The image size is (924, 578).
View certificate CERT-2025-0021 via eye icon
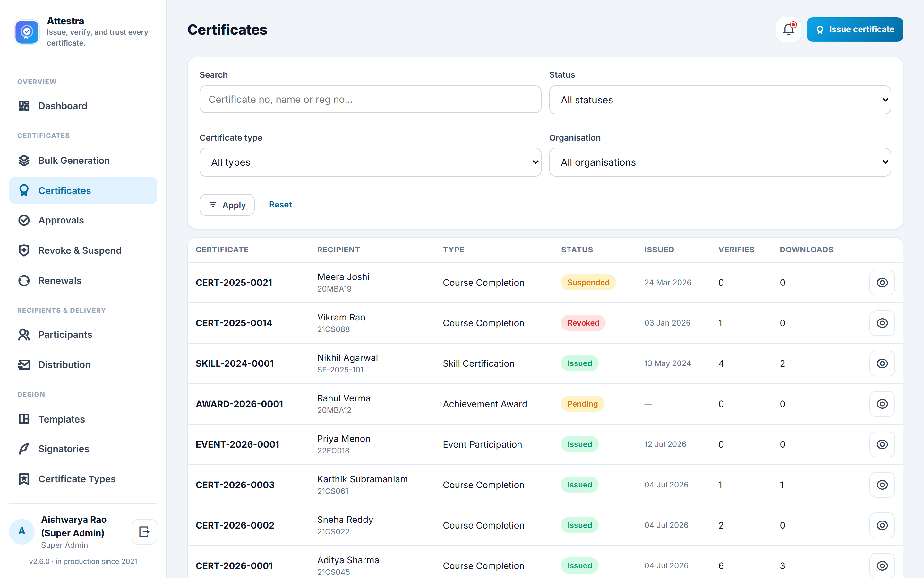point(882,283)
